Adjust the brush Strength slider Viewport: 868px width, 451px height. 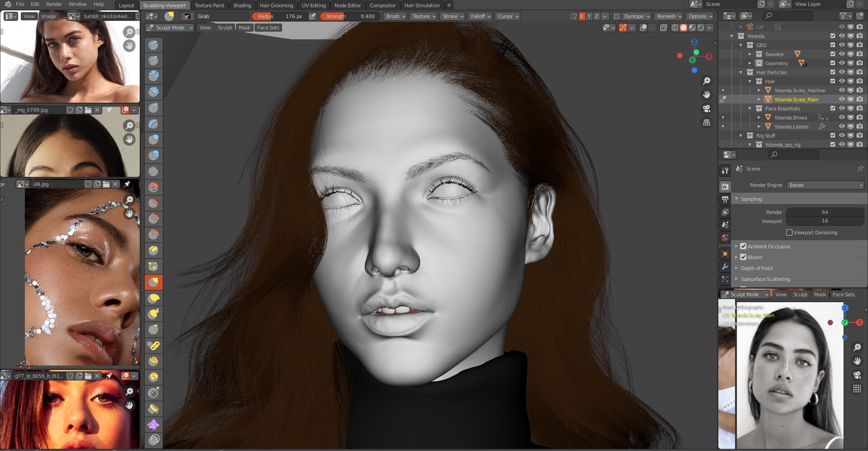pyautogui.click(x=349, y=16)
